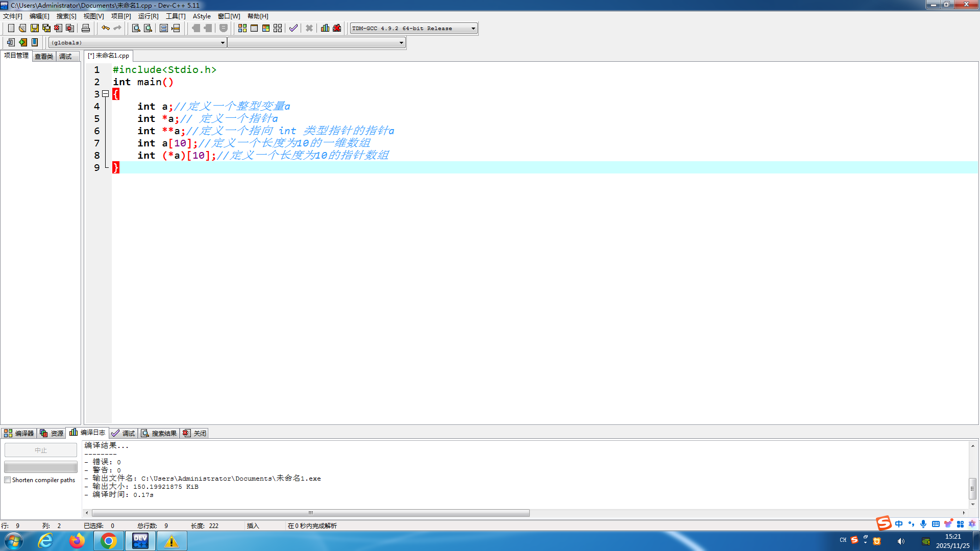Collapse the code fold at line 3

pyautogui.click(x=105, y=94)
